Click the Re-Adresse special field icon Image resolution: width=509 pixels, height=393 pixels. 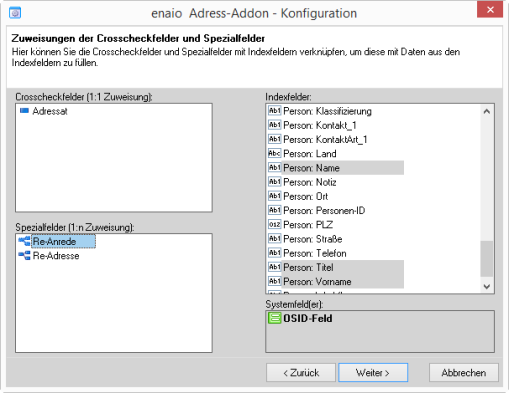(x=24, y=256)
